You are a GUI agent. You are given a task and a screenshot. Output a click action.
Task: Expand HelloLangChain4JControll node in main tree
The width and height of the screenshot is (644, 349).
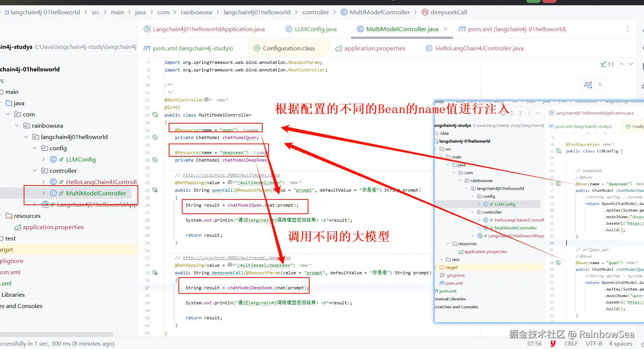click(44, 182)
